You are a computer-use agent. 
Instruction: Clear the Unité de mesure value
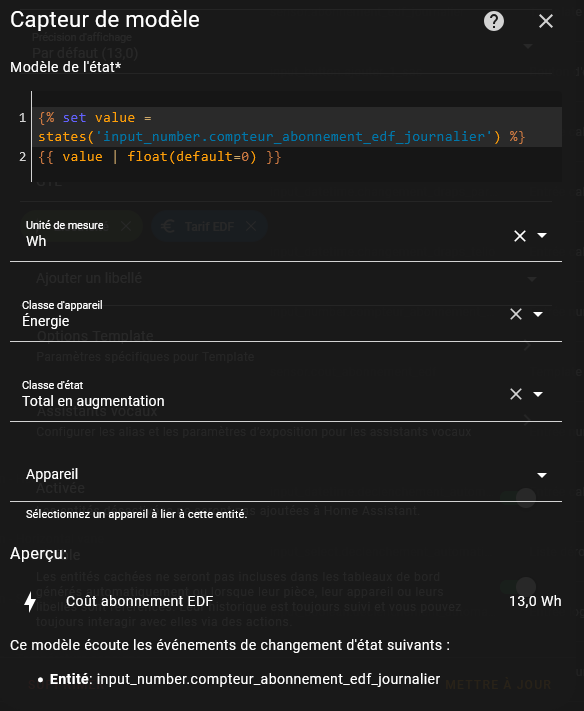[520, 236]
